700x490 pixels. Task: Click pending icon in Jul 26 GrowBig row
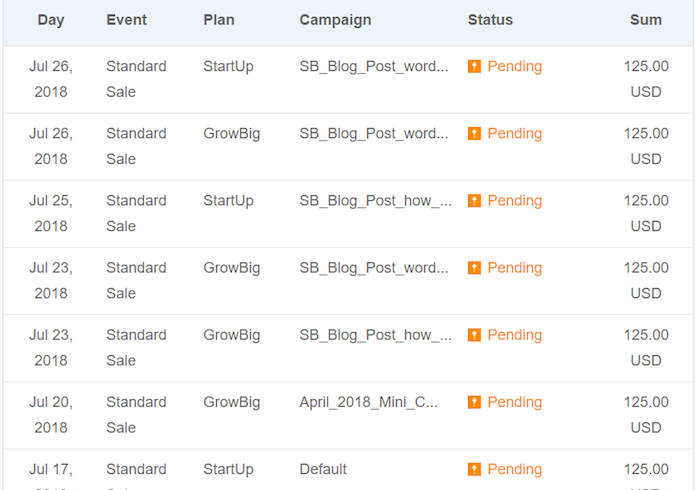point(474,134)
